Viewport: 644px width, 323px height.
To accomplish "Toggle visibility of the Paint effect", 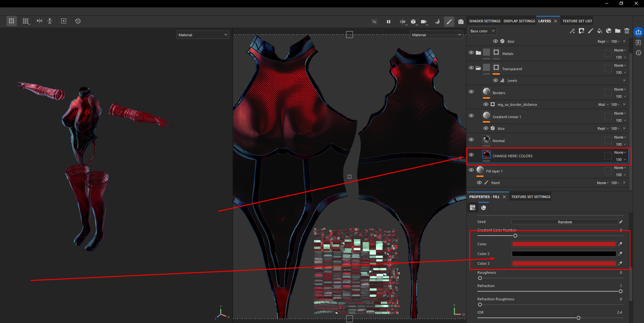I will click(479, 183).
